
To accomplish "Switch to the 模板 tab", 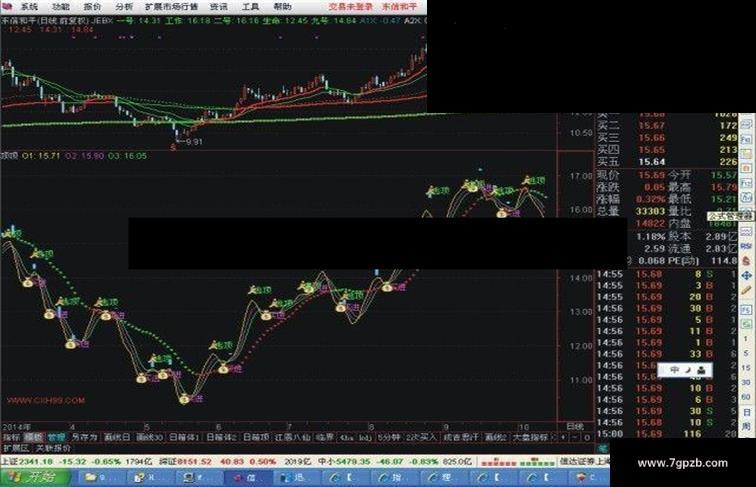I will coord(33,438).
